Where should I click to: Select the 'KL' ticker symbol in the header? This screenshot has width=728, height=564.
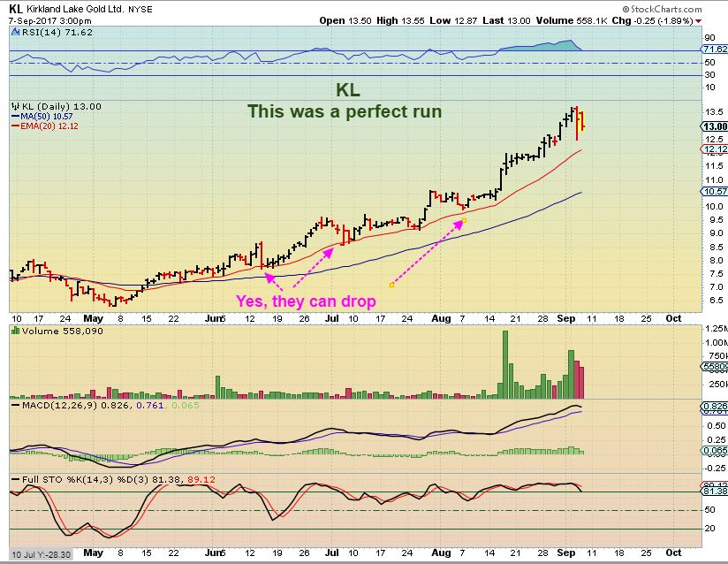[15, 8]
